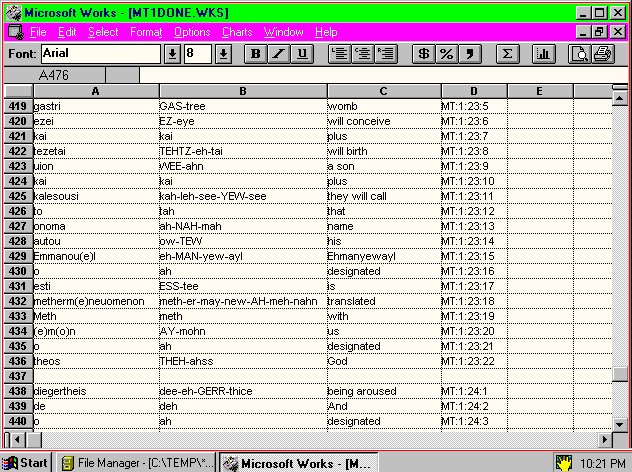Click the select-all corner box
The height and width of the screenshot is (472, 632).
coord(18,91)
